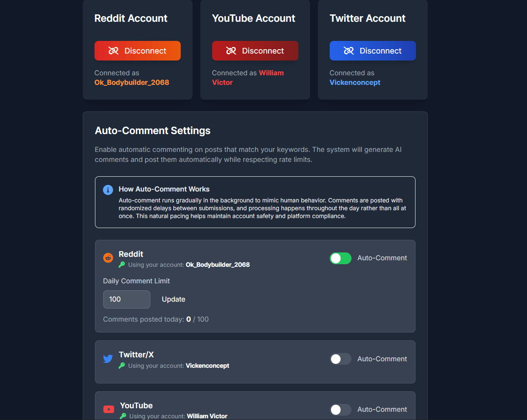Click the How Auto-Comment Works heading

164,189
